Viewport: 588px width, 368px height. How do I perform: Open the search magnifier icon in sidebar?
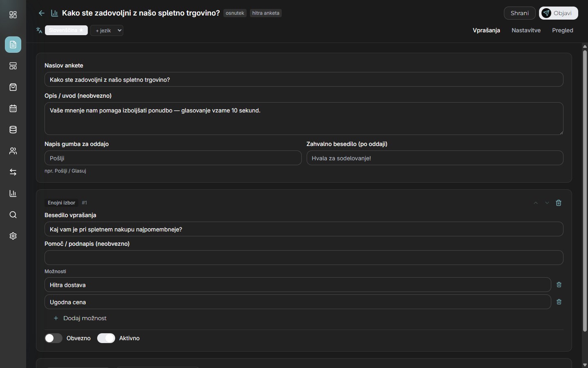pyautogui.click(x=13, y=215)
